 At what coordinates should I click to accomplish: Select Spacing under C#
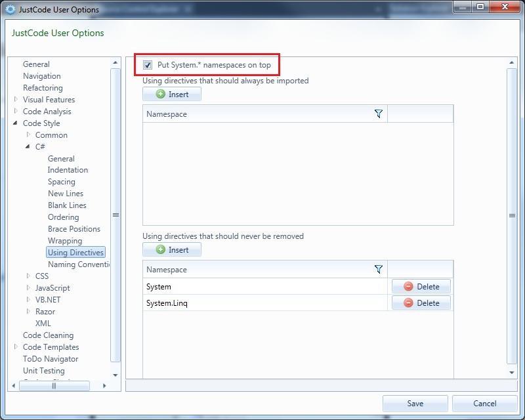(x=62, y=182)
